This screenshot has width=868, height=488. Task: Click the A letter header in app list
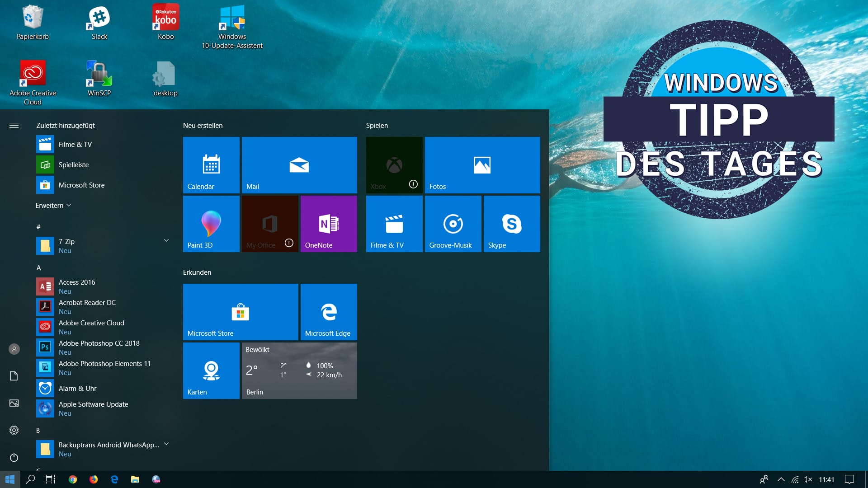38,268
